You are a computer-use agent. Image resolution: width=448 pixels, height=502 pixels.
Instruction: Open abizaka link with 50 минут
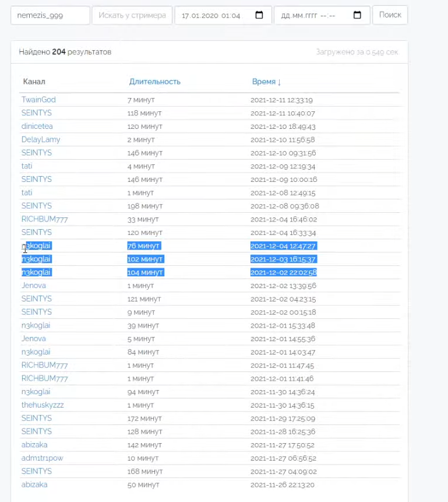click(x=34, y=485)
